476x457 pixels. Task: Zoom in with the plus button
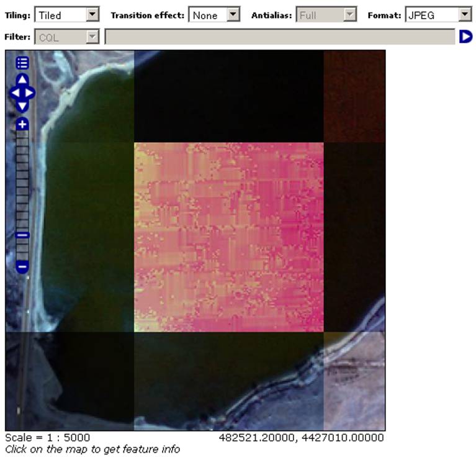22,124
